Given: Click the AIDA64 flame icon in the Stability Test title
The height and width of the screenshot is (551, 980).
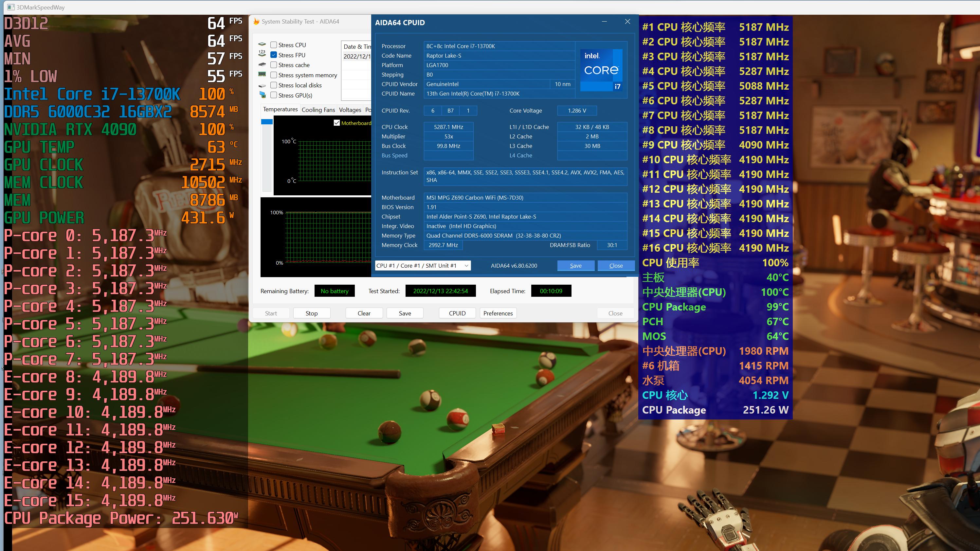Looking at the screenshot, I should point(256,22).
